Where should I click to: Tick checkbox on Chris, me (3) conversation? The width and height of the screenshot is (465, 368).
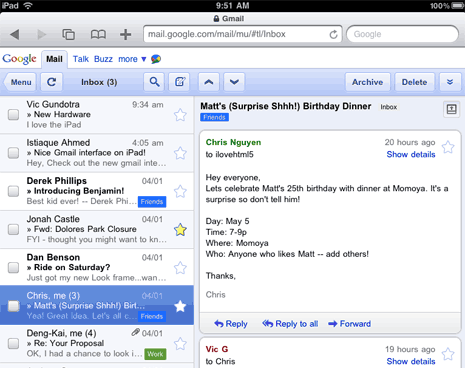(x=13, y=306)
